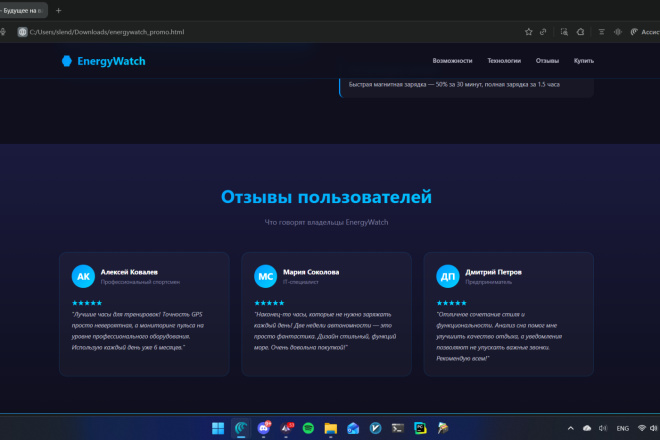Open the browser extensions puzzle icon

[x=580, y=32]
